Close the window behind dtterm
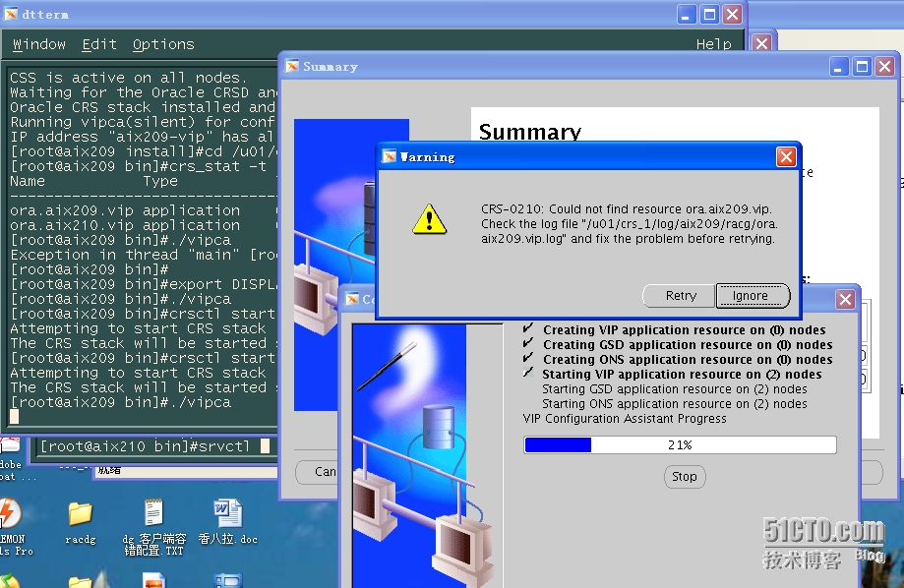This screenshot has width=904, height=588. pyautogui.click(x=761, y=43)
